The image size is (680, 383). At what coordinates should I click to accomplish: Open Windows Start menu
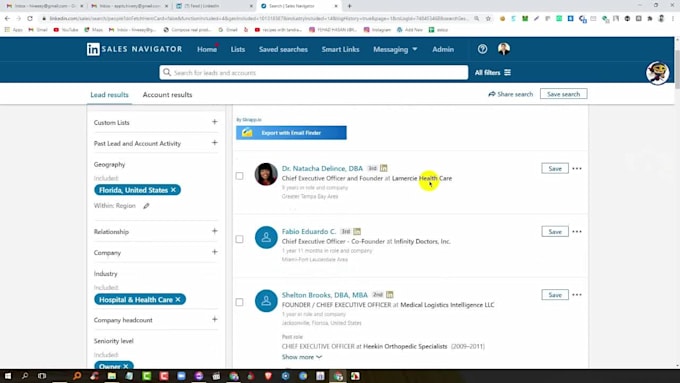pyautogui.click(x=7, y=376)
